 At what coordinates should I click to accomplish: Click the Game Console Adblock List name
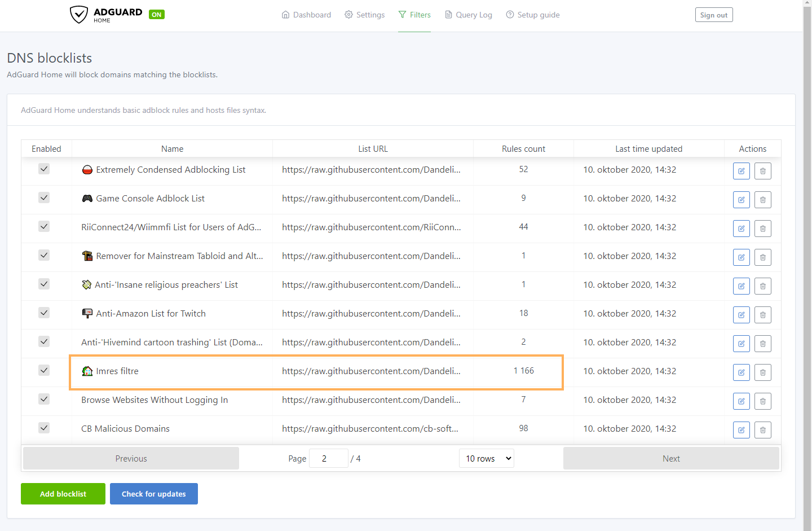pos(151,198)
